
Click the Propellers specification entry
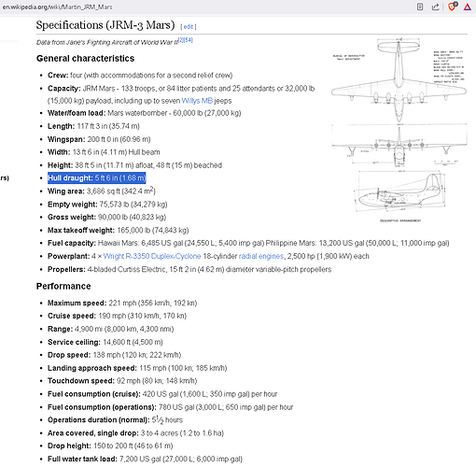click(189, 269)
